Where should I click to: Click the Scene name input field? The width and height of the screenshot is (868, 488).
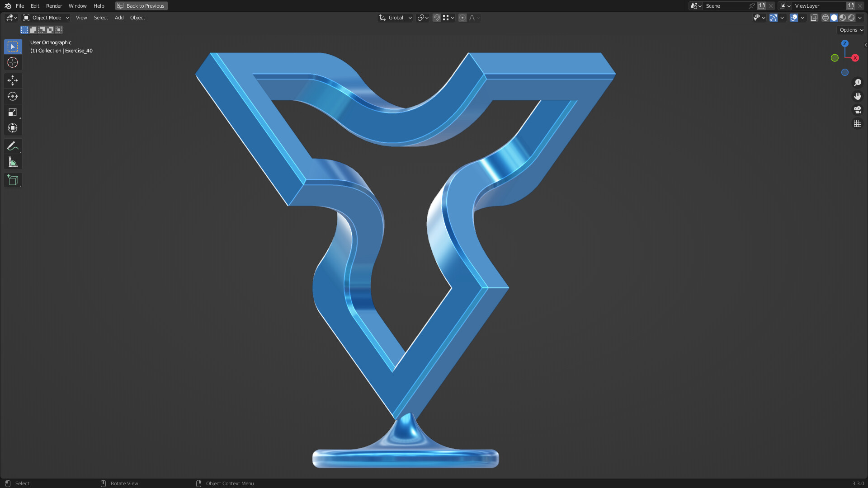coord(726,6)
